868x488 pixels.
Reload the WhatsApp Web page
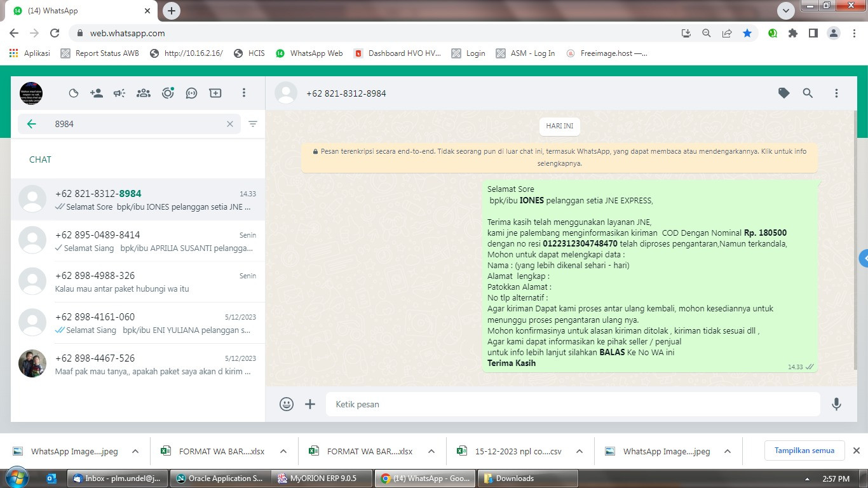pyautogui.click(x=55, y=33)
